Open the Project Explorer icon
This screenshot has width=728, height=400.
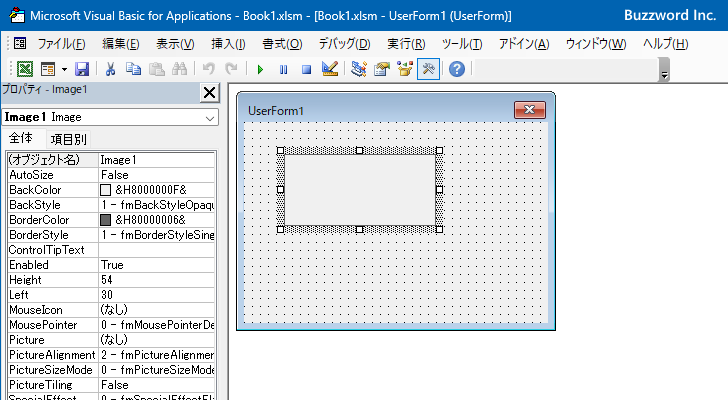click(358, 69)
